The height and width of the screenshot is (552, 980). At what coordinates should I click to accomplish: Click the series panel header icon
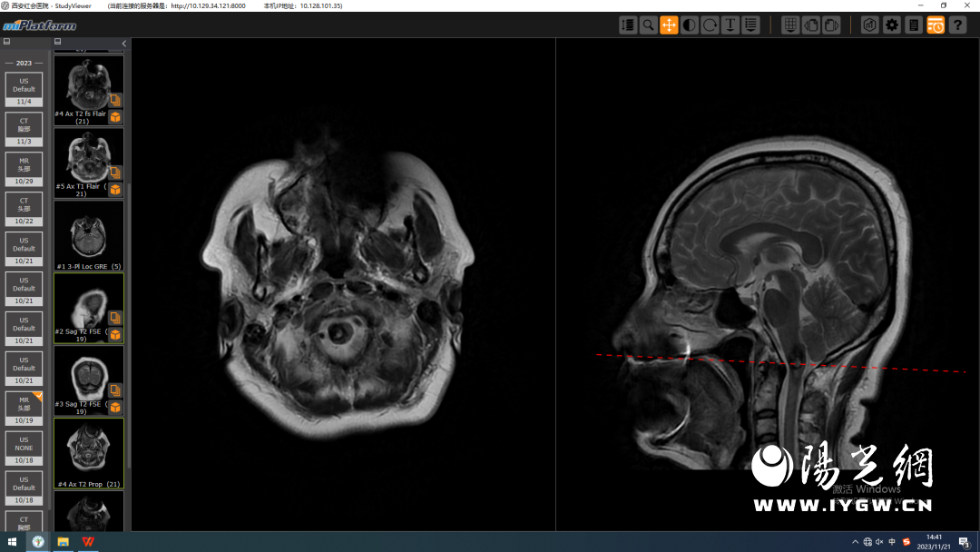tap(57, 41)
